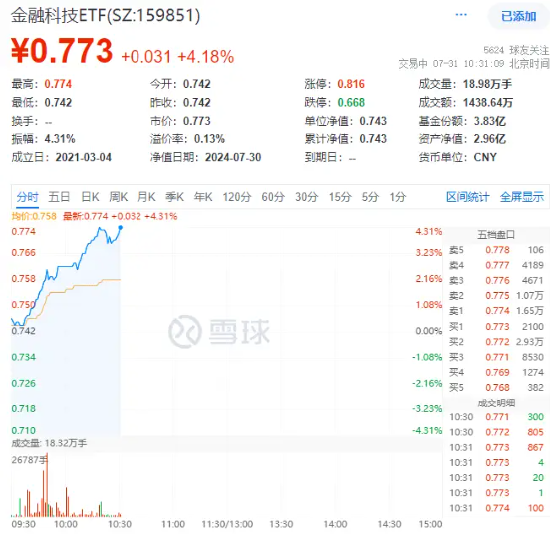Image resolution: width=550 pixels, height=535 pixels.
Task: Click the 跌停 value 0.668
Action: [x=351, y=102]
